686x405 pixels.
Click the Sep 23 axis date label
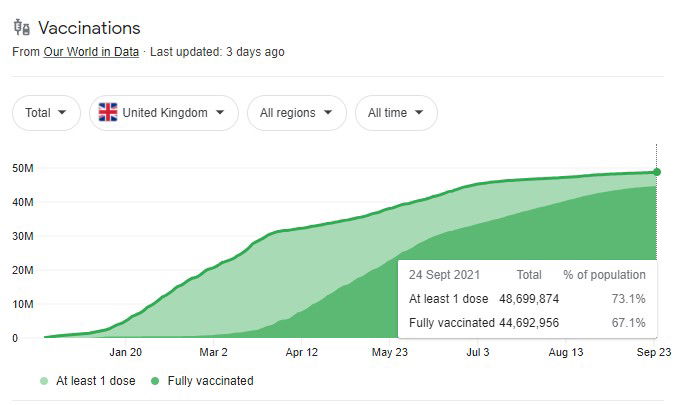coord(655,352)
